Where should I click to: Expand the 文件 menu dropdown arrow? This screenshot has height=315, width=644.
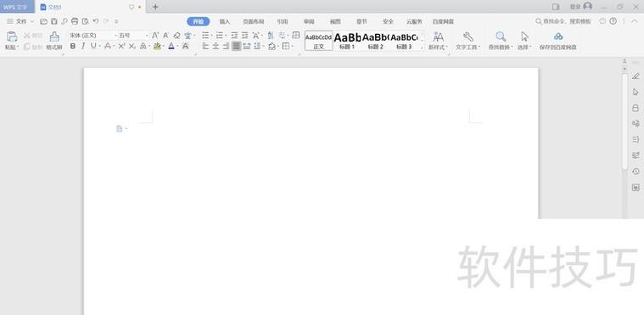32,21
